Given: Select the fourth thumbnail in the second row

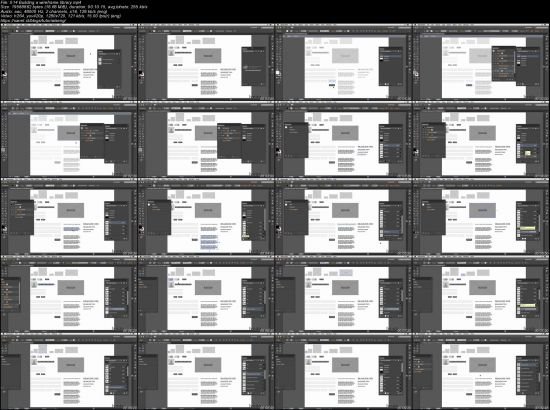Looking at the screenshot, I should pos(481,139).
